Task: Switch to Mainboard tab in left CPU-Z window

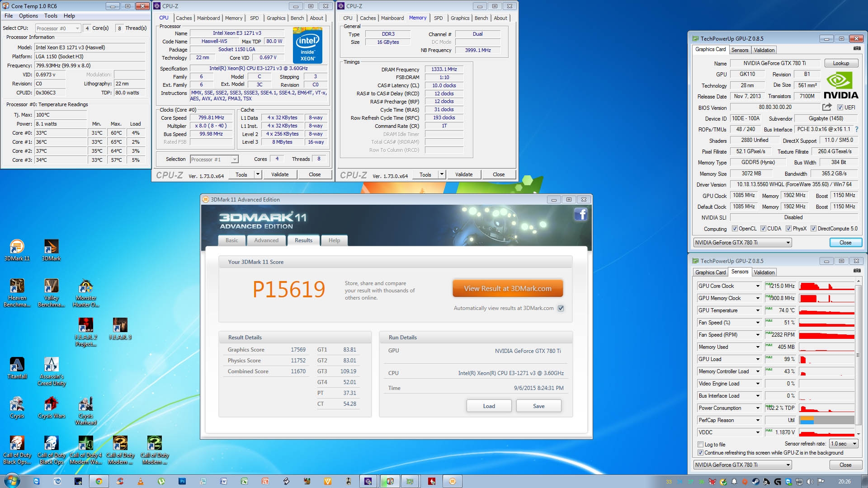Action: [208, 18]
